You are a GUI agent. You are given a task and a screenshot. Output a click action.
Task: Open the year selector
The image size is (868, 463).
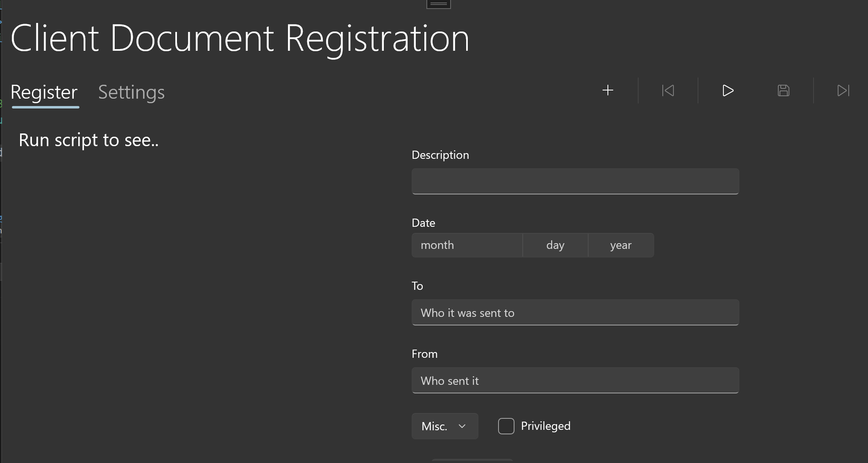point(621,245)
